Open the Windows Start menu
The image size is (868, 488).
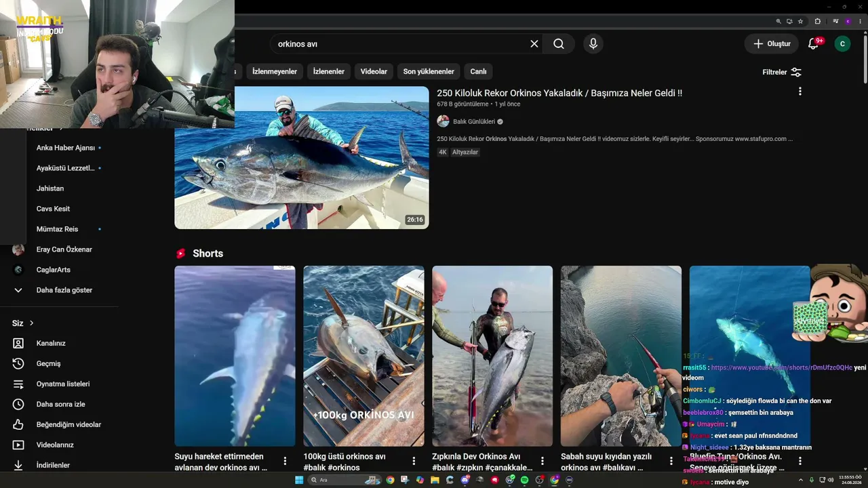299,480
